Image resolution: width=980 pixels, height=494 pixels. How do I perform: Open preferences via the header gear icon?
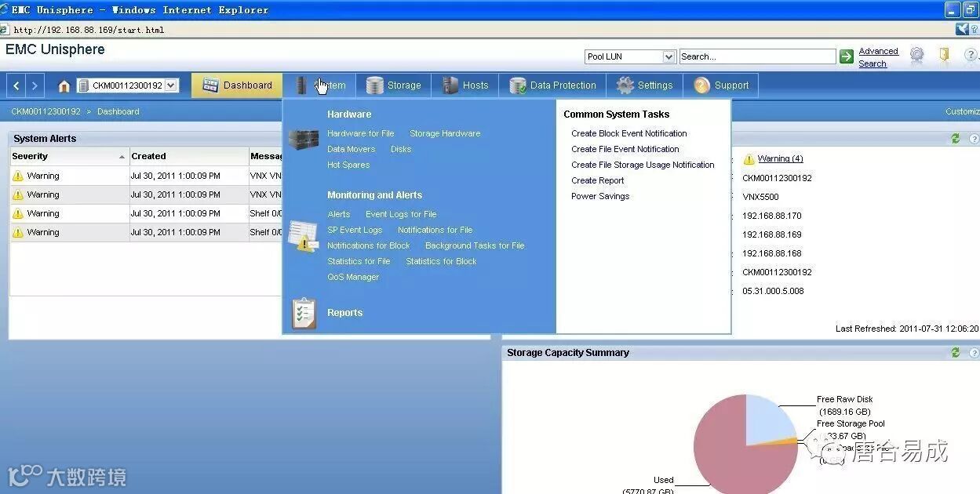(x=916, y=56)
